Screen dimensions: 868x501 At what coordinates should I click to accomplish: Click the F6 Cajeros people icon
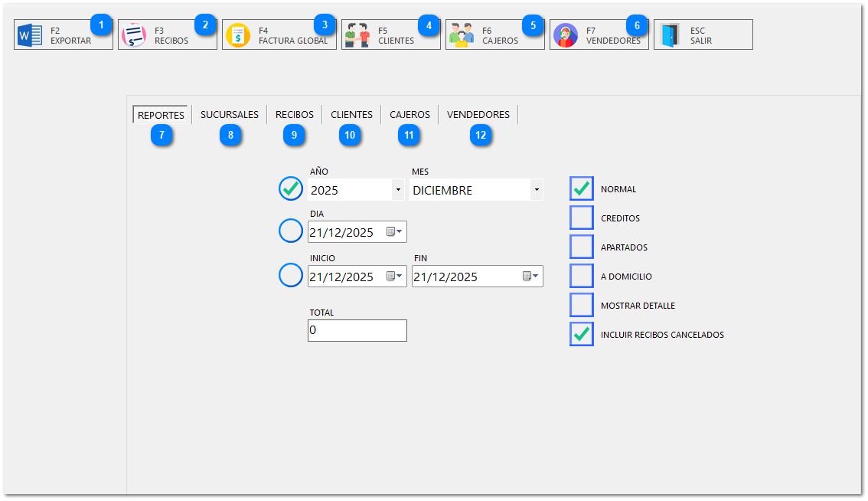point(461,35)
